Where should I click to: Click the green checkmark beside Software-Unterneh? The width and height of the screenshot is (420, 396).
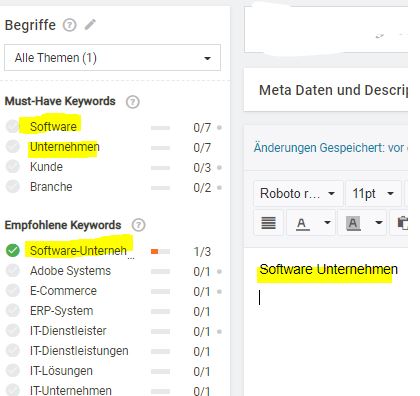(13, 250)
